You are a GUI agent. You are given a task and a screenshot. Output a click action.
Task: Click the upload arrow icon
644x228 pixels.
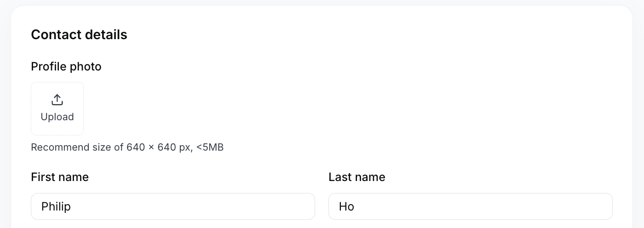57,100
